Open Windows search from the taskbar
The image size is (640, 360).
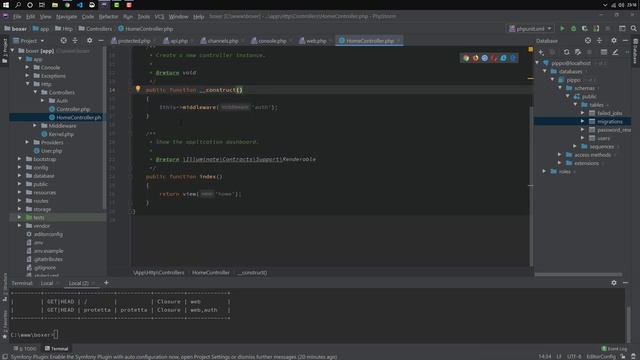coord(18,5)
